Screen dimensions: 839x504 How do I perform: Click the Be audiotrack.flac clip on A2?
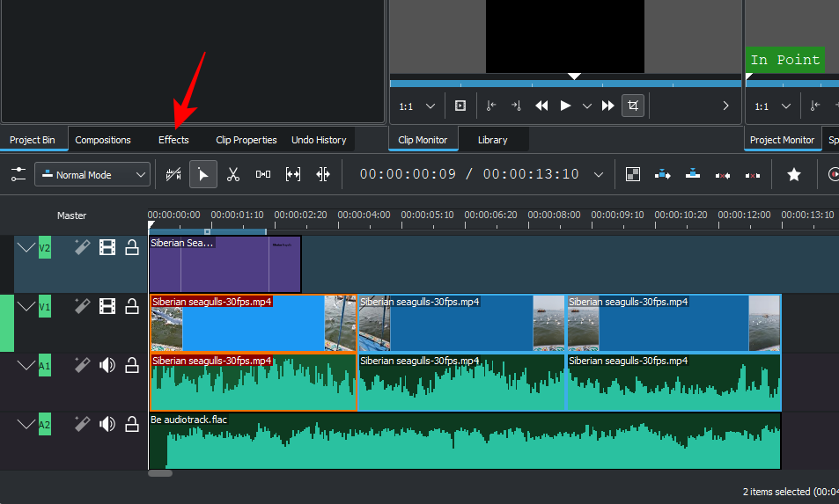(465, 444)
